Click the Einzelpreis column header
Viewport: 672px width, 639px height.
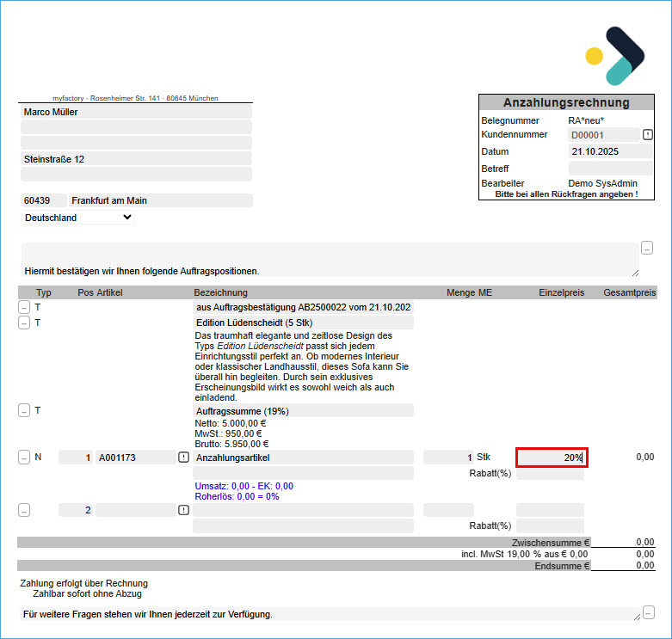point(561,292)
